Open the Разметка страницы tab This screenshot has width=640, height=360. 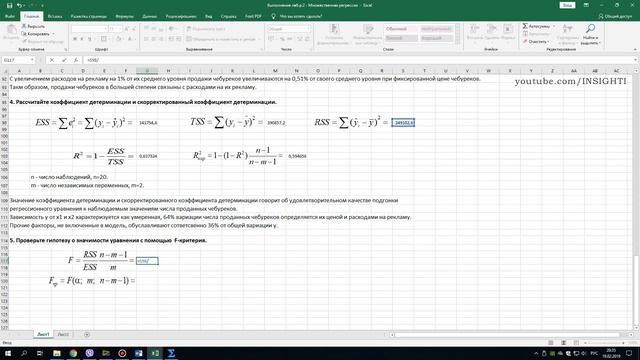click(89, 16)
